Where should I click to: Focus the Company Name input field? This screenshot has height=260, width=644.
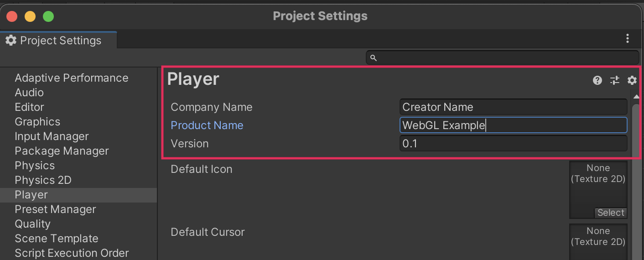click(x=513, y=107)
